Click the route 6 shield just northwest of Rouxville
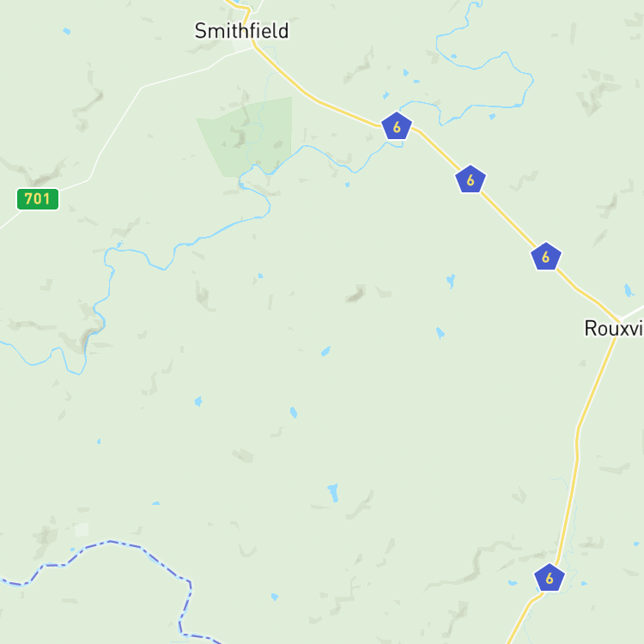Image resolution: width=644 pixels, height=644 pixels. click(x=546, y=257)
